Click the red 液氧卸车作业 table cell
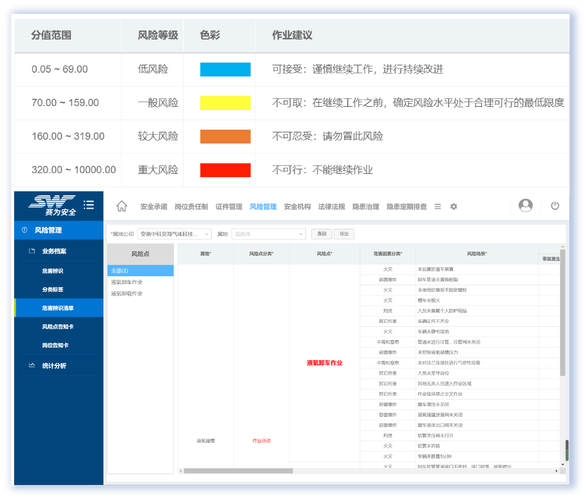 click(325, 363)
